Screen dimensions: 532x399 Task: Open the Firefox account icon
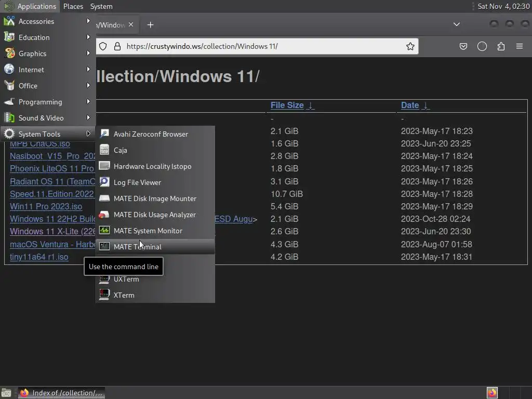[x=482, y=46]
